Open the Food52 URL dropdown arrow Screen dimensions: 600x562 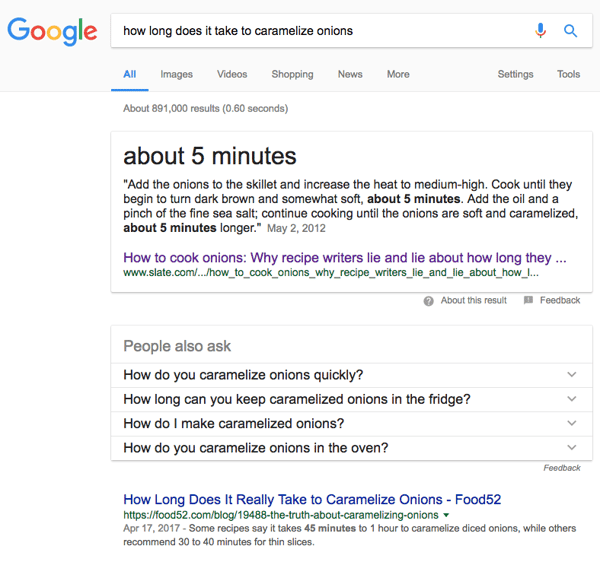(x=446, y=515)
